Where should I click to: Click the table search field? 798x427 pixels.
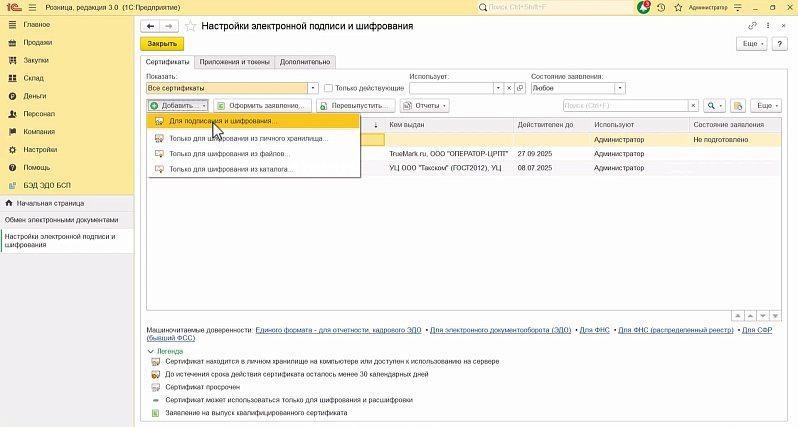(x=625, y=105)
